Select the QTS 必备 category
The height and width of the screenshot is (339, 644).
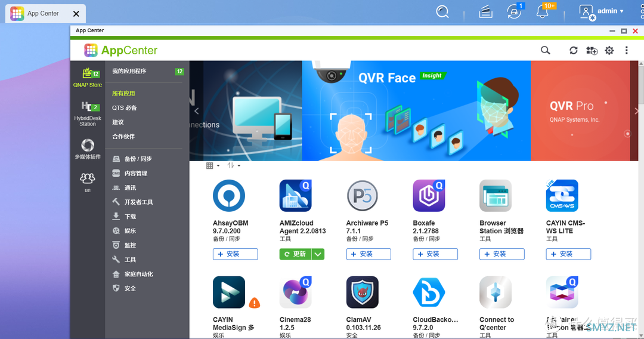(x=125, y=107)
